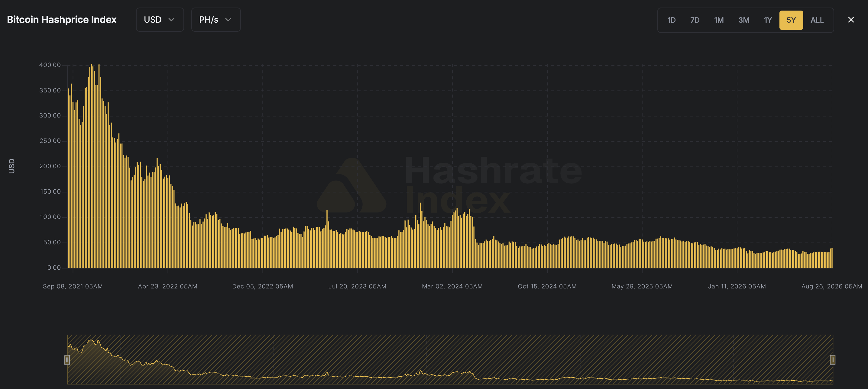Select the 7D time range
868x389 pixels.
(695, 20)
